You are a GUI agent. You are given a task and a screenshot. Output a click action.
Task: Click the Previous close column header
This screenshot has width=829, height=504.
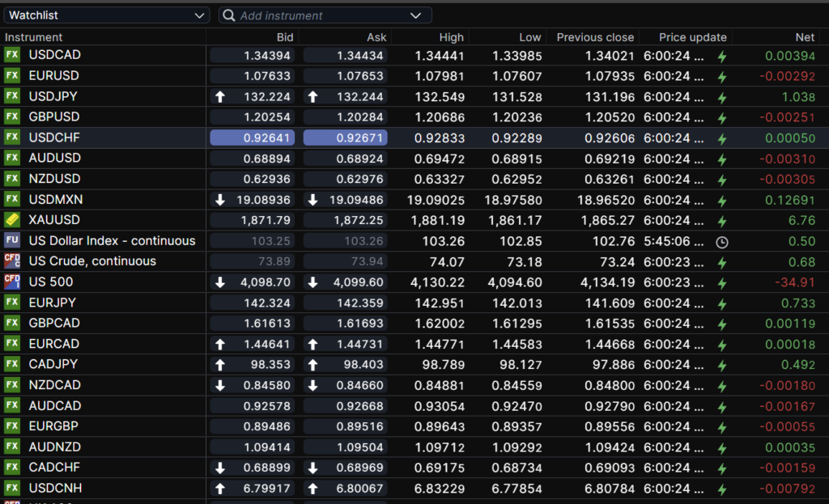pos(596,37)
